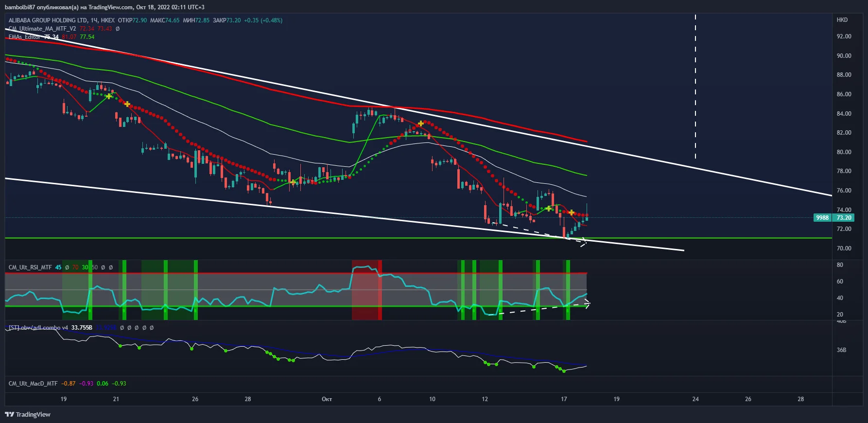The width and height of the screenshot is (868, 423).
Task: Select the EMAs_Editor indicator legend
Action: click(x=24, y=37)
